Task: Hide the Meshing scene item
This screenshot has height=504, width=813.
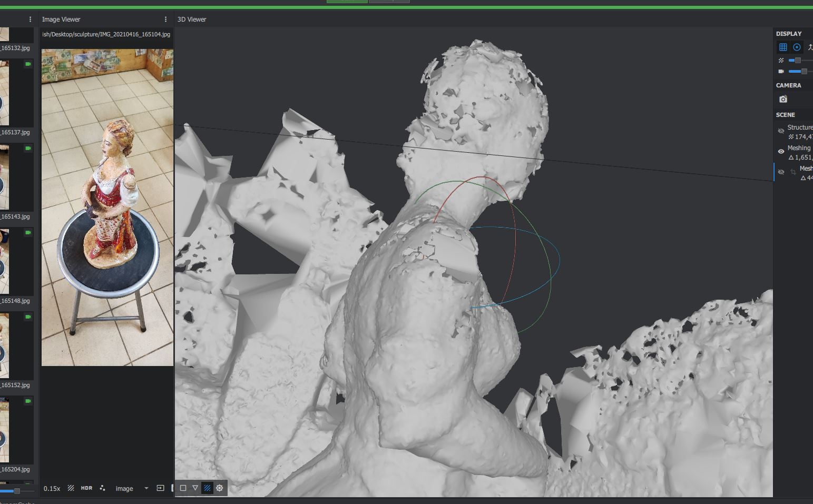Action: coord(781,152)
